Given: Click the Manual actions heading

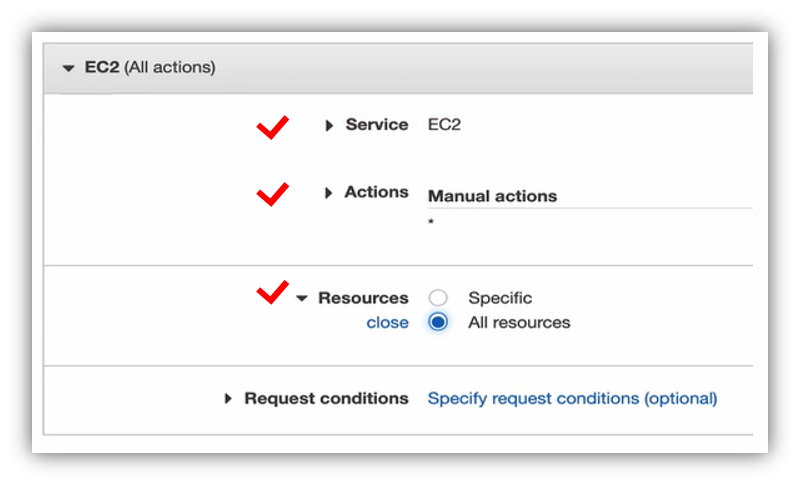Looking at the screenshot, I should pos(492,196).
